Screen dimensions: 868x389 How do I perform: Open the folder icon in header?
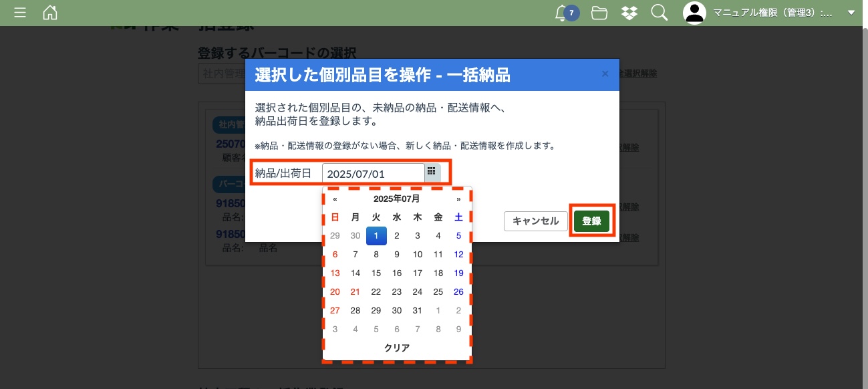coord(599,13)
